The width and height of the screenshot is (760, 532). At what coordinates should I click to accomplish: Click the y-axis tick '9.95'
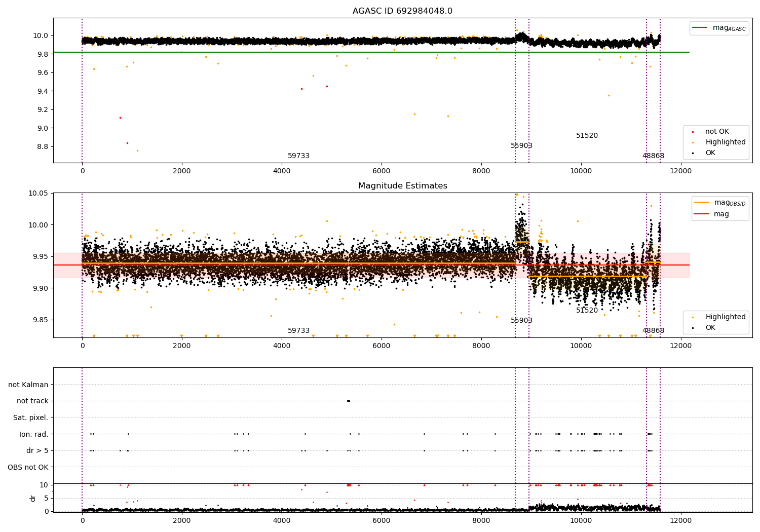[40, 257]
